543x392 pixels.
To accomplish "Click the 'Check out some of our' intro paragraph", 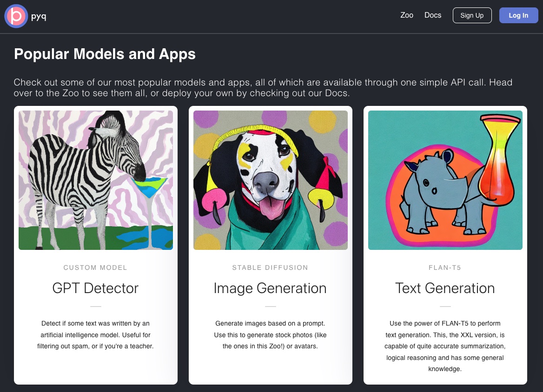I will coord(263,87).
